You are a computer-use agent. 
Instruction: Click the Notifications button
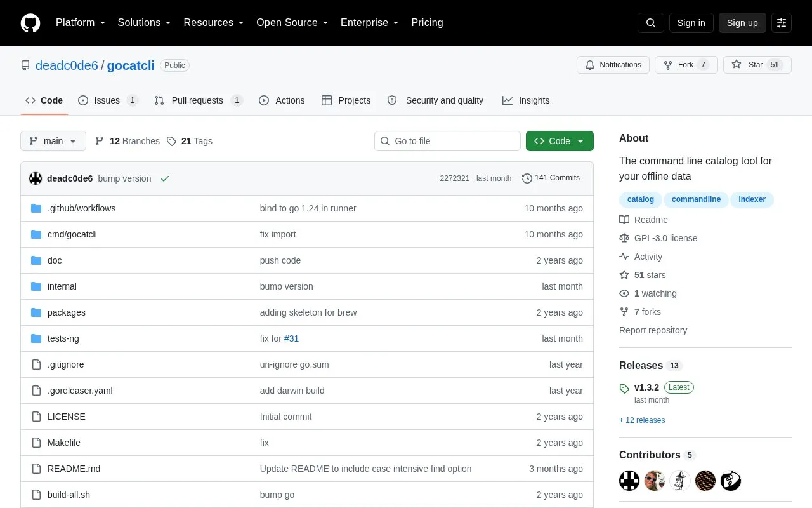click(613, 65)
